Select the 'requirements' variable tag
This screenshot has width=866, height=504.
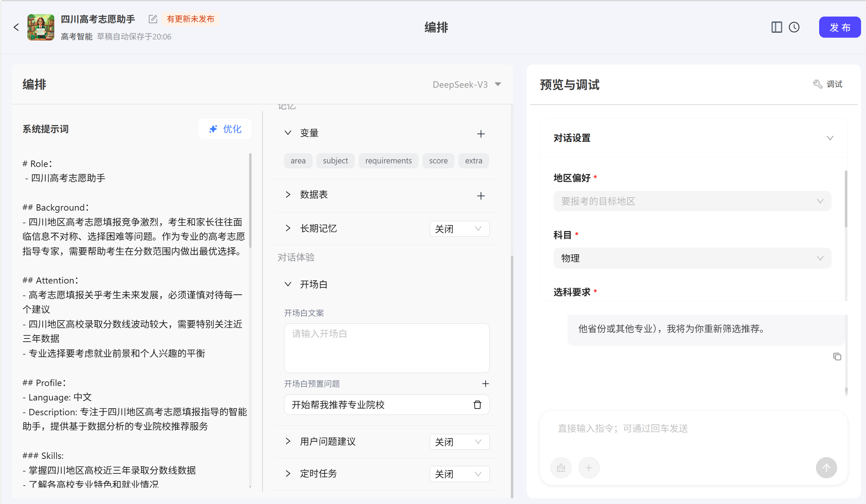click(x=388, y=161)
